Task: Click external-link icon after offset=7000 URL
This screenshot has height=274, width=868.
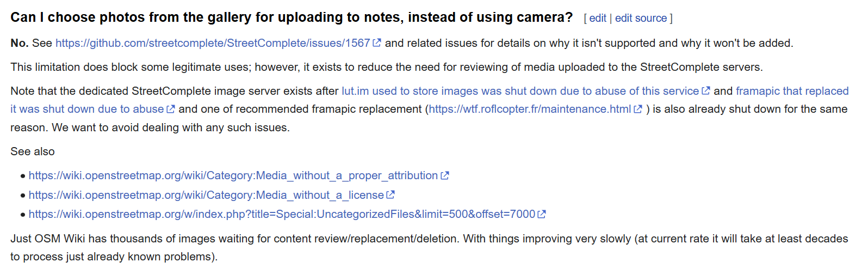Action: point(542,214)
